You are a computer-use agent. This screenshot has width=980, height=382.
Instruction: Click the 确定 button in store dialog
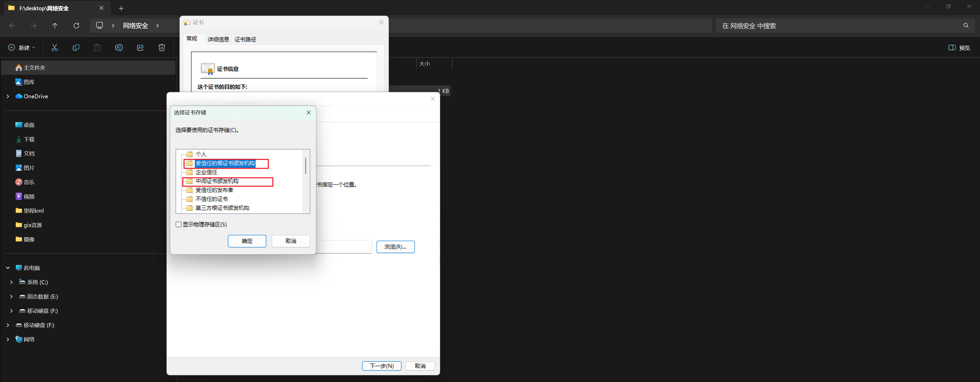pyautogui.click(x=247, y=241)
